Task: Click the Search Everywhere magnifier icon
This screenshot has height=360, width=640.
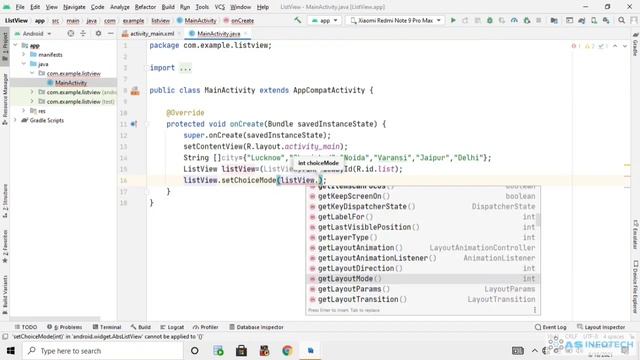Action: click(621, 20)
